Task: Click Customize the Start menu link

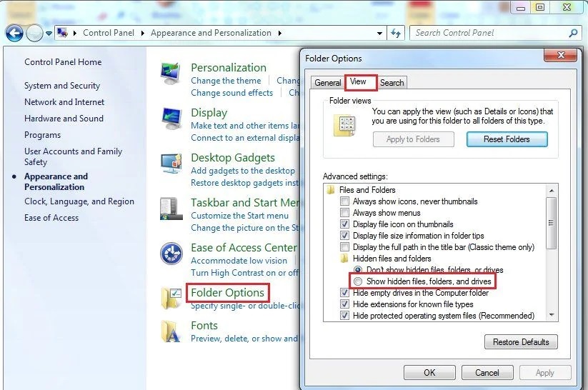Action: (239, 216)
